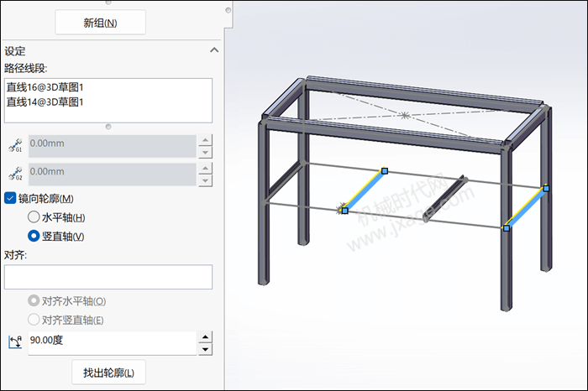Image resolution: width=588 pixels, height=391 pixels.
Task: Click the G2 gap offset icon
Action: tap(15, 174)
